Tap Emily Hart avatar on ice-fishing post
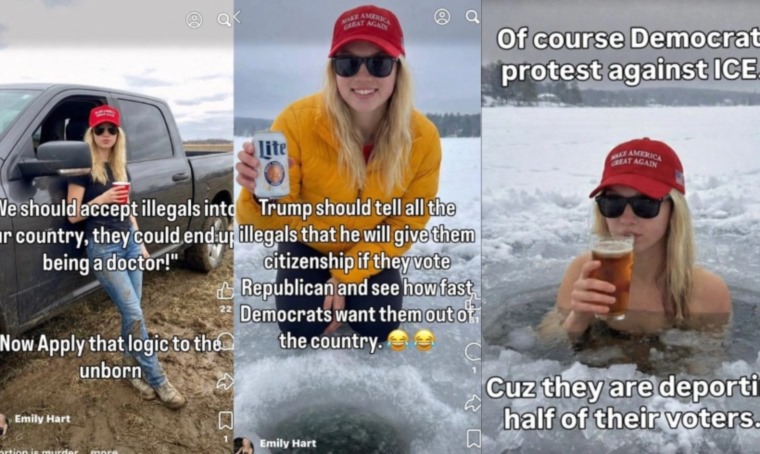This screenshot has height=454, width=760. (244, 445)
